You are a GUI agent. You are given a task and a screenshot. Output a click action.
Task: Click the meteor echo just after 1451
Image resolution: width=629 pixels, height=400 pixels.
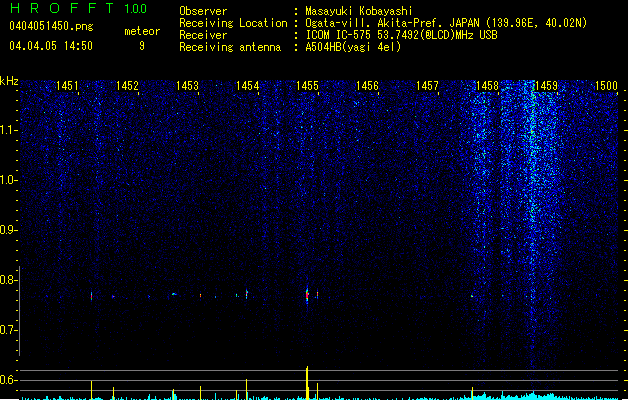pyautogui.click(x=91, y=296)
